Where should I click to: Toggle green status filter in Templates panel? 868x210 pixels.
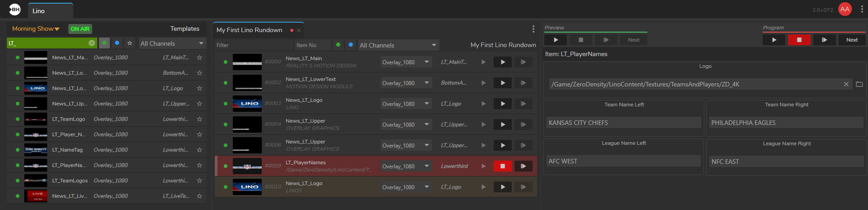pos(104,43)
